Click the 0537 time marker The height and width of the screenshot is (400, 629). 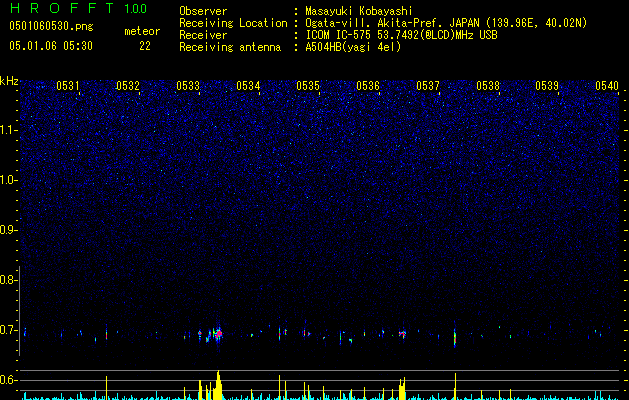[x=428, y=86]
